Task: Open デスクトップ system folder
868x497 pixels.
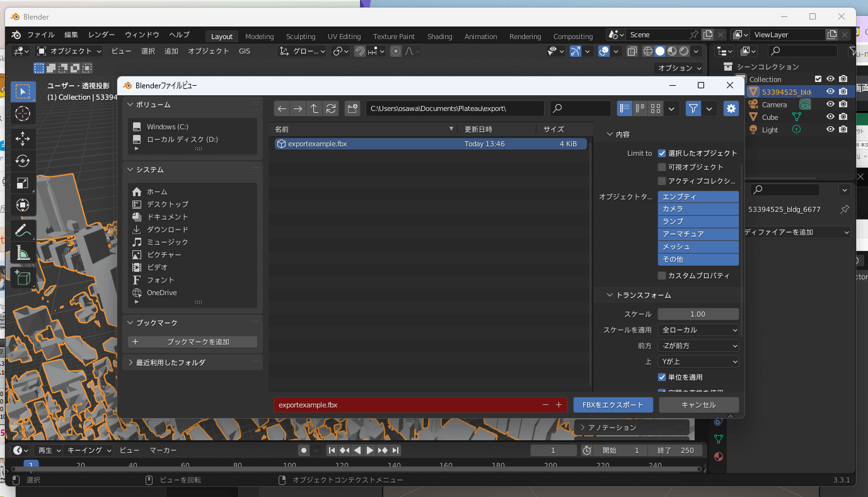Action: pyautogui.click(x=168, y=204)
